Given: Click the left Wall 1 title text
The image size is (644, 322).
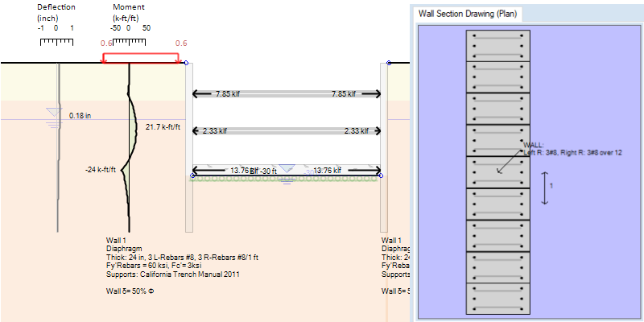Looking at the screenshot, I should pos(115,240).
